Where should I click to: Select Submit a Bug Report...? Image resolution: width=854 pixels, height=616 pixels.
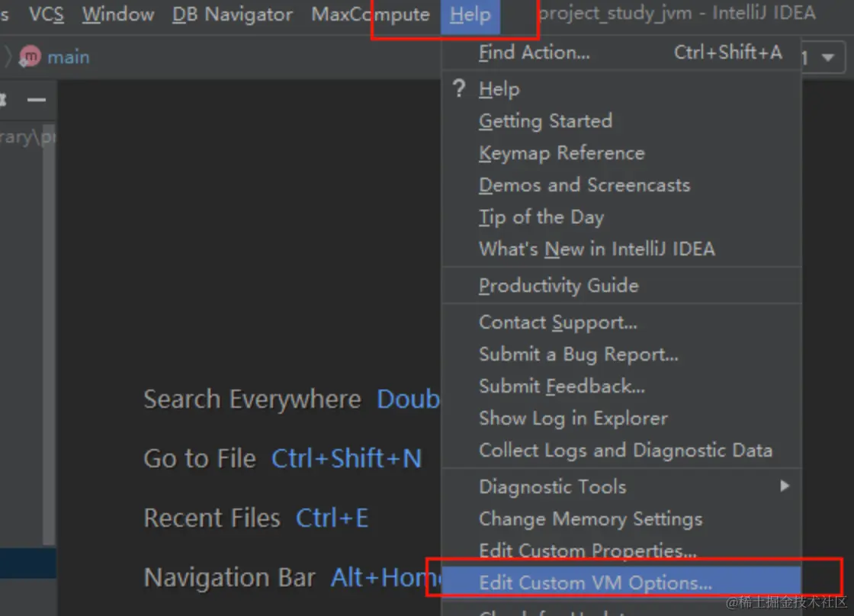[x=621, y=354]
